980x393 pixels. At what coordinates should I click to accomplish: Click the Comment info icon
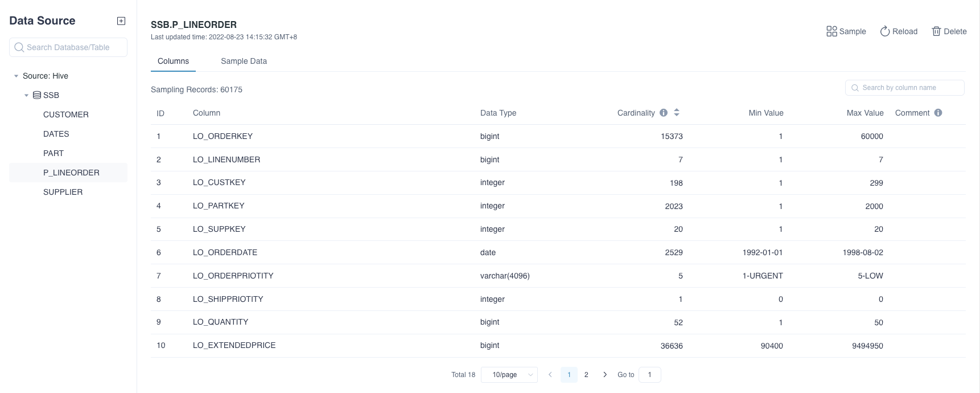click(938, 113)
